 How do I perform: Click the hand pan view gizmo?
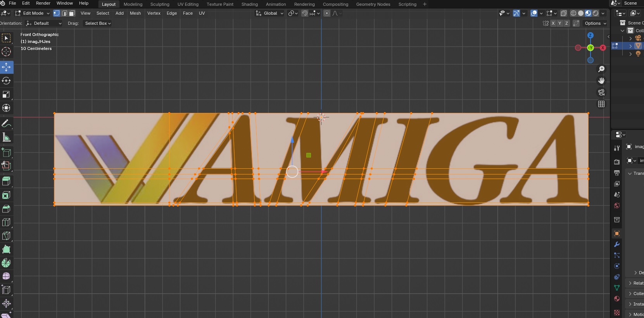601,81
